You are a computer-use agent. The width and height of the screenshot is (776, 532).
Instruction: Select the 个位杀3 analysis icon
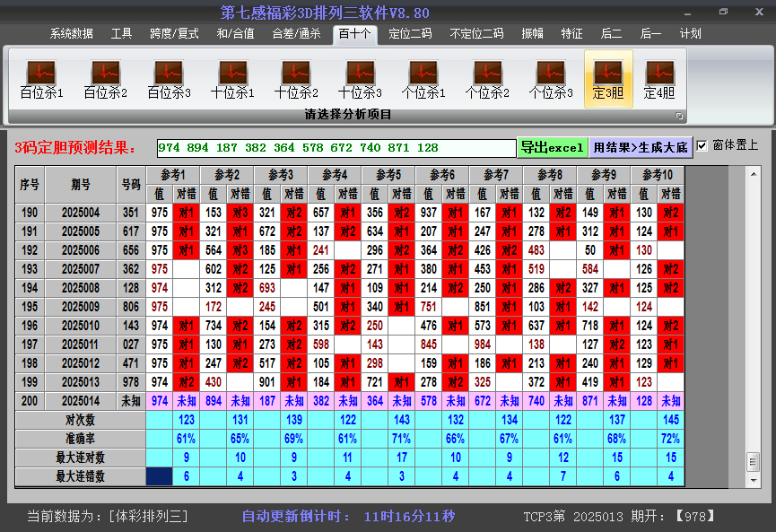point(551,79)
